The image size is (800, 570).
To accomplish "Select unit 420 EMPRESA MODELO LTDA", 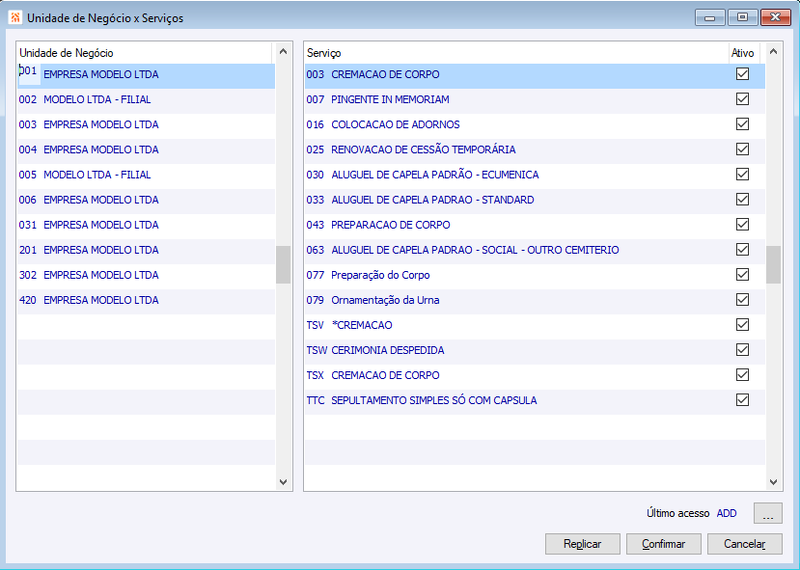I will [x=146, y=301].
